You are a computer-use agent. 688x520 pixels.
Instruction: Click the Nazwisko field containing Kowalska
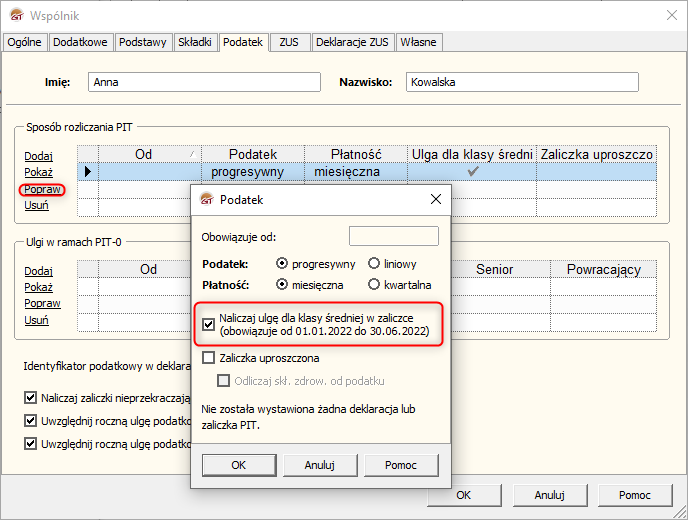click(x=522, y=82)
